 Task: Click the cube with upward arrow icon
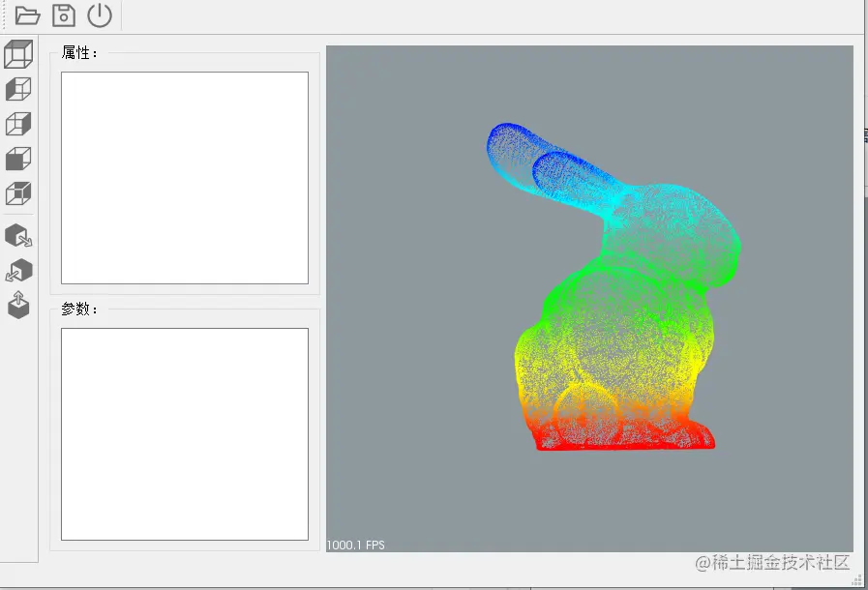[18, 305]
